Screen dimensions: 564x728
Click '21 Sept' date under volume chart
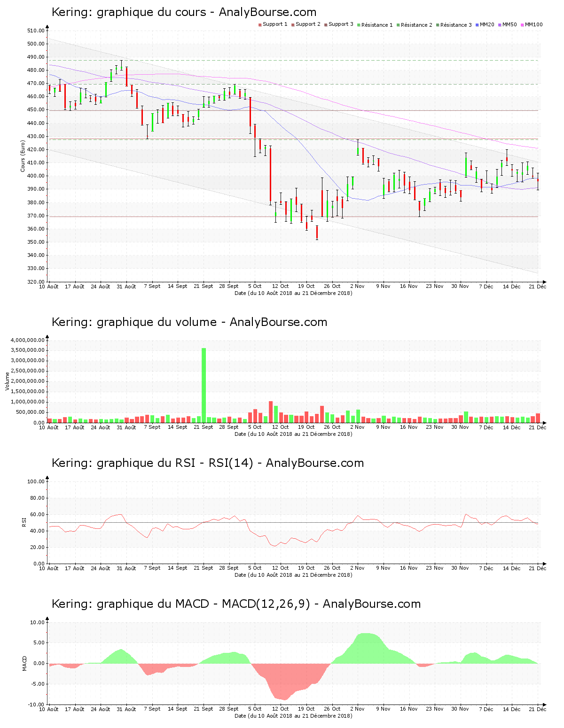pos(204,427)
